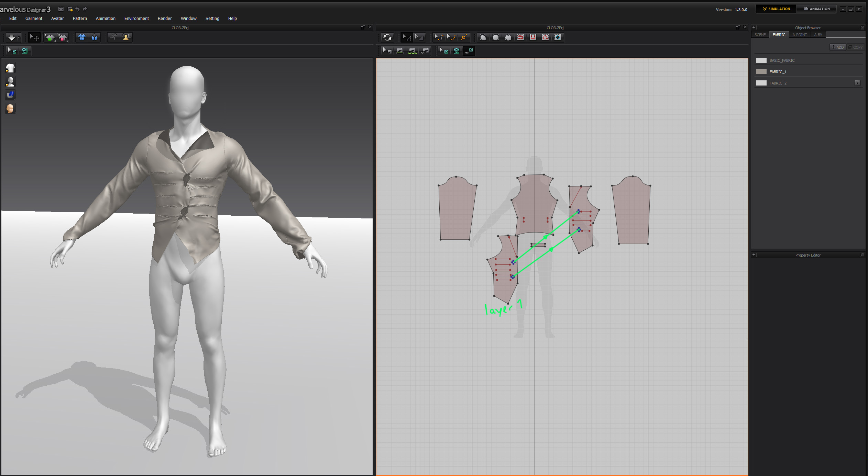This screenshot has height=476, width=868.
Task: Undock the 3D garment window with its float icon
Action: 363,27
